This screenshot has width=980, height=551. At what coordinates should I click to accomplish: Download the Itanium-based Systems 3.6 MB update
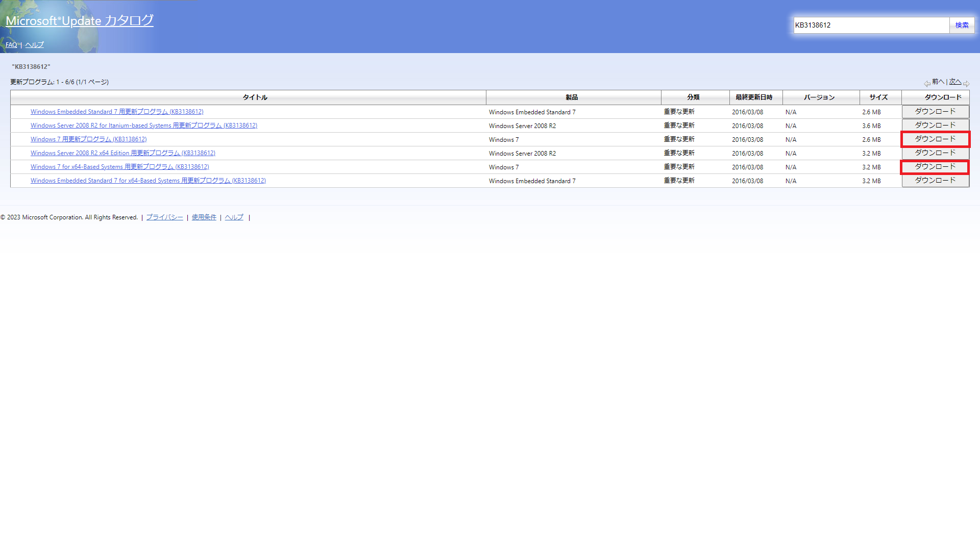pyautogui.click(x=935, y=126)
